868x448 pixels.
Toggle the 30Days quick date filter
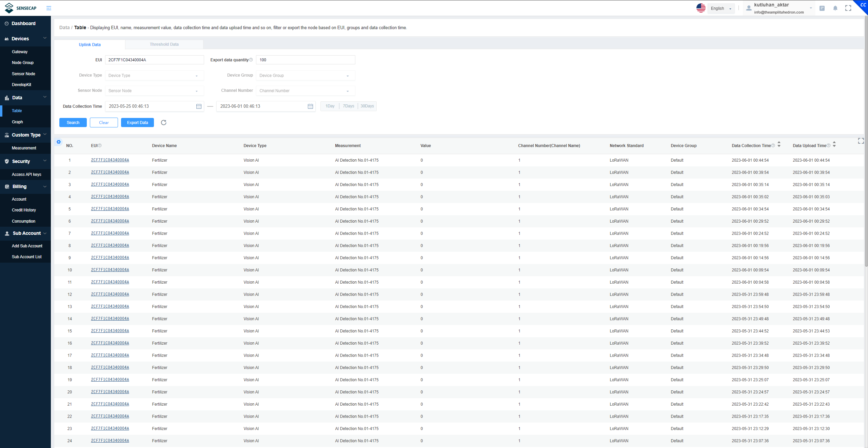367,106
